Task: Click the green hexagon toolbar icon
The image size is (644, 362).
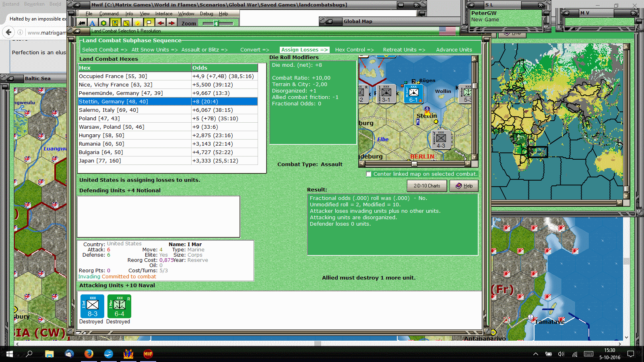Action: [104, 23]
